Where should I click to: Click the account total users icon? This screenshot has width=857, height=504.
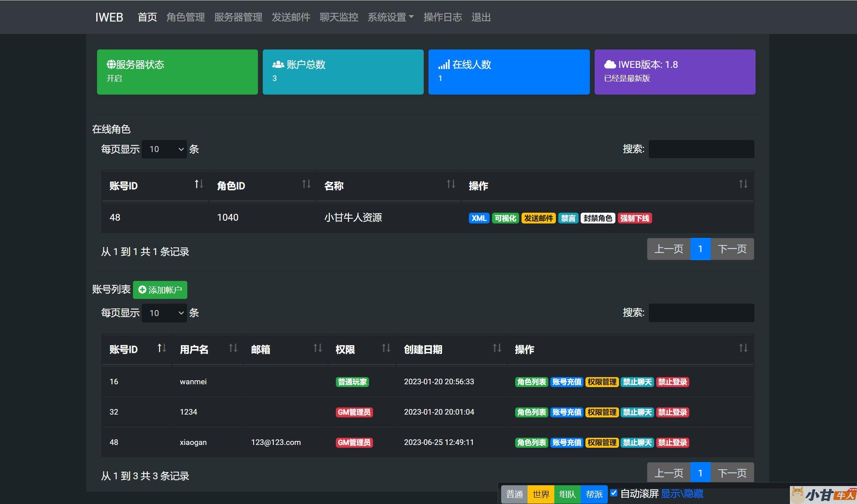point(278,64)
